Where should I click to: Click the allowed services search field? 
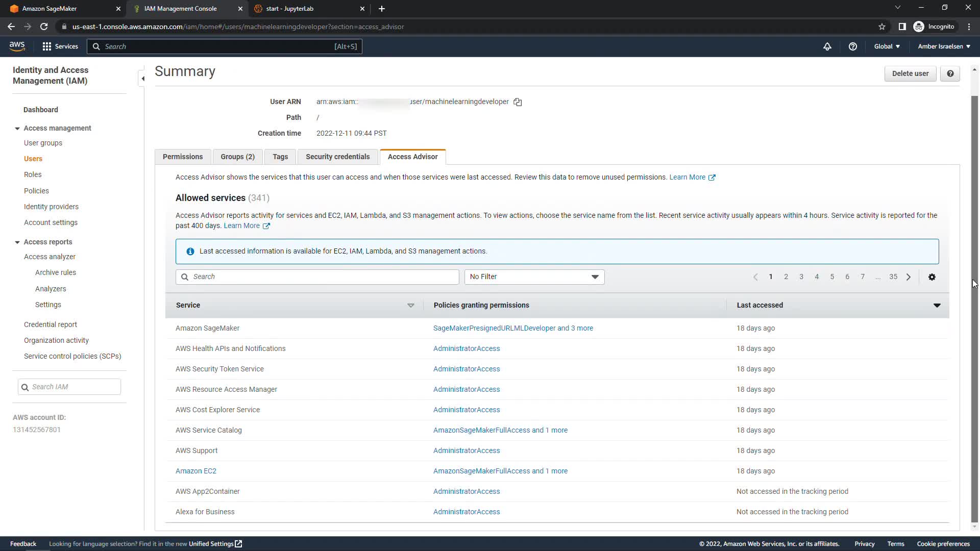[x=317, y=277]
